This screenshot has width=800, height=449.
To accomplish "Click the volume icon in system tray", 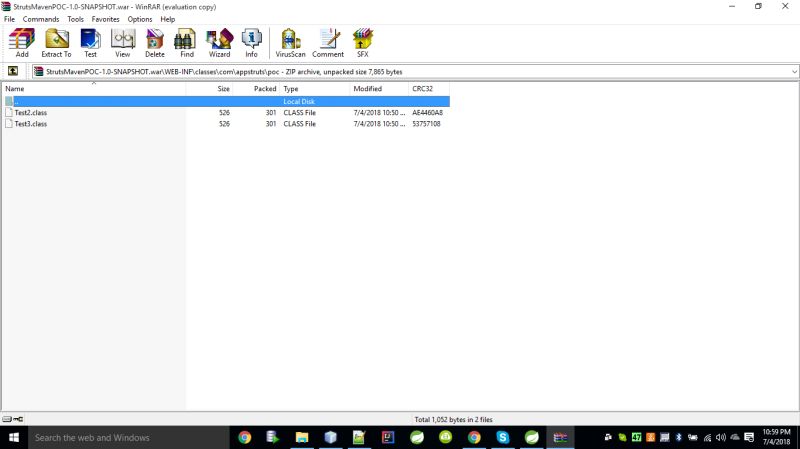I will pyautogui.click(x=720, y=437).
